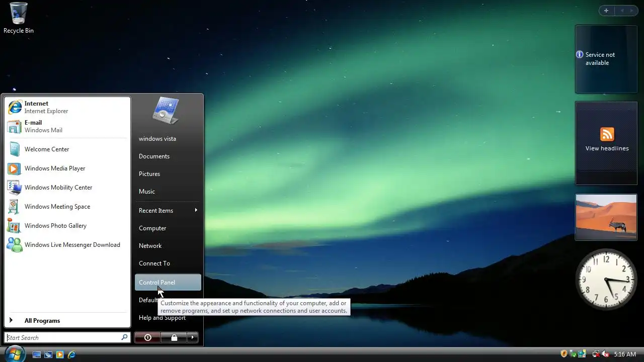Click the RSS feed icon in headlines gadget

point(607,134)
